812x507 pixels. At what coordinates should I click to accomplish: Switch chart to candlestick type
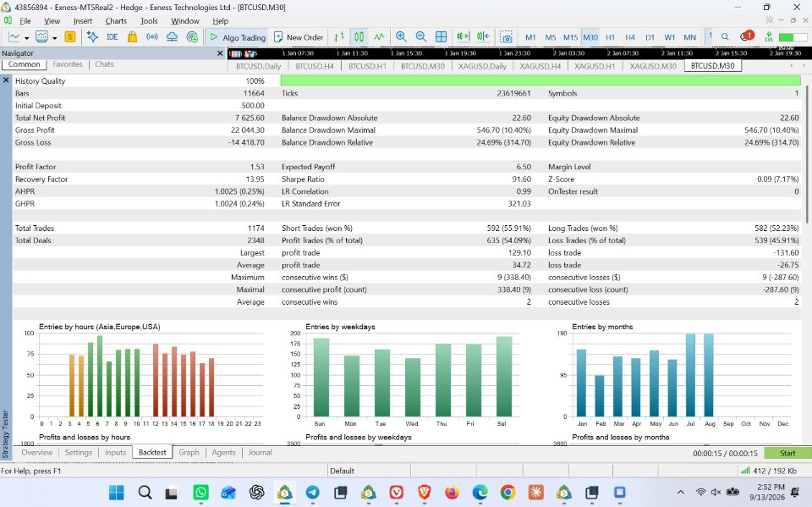359,36
